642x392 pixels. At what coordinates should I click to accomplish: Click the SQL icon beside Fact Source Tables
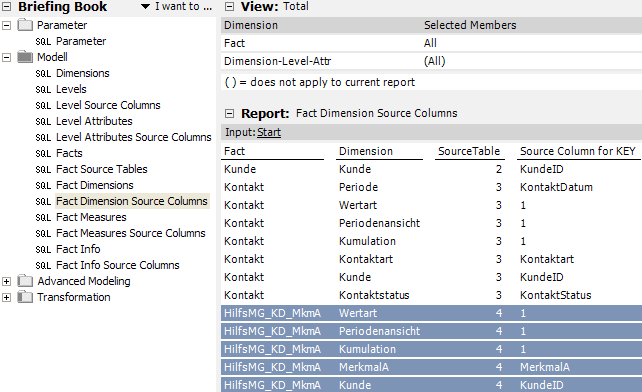(x=43, y=170)
